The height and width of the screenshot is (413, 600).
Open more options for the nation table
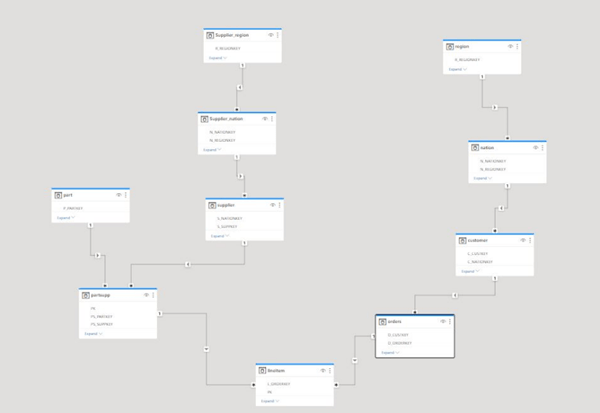point(542,147)
